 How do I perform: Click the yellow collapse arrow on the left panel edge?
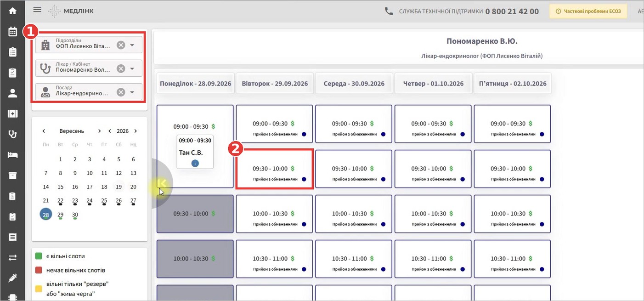(x=161, y=183)
